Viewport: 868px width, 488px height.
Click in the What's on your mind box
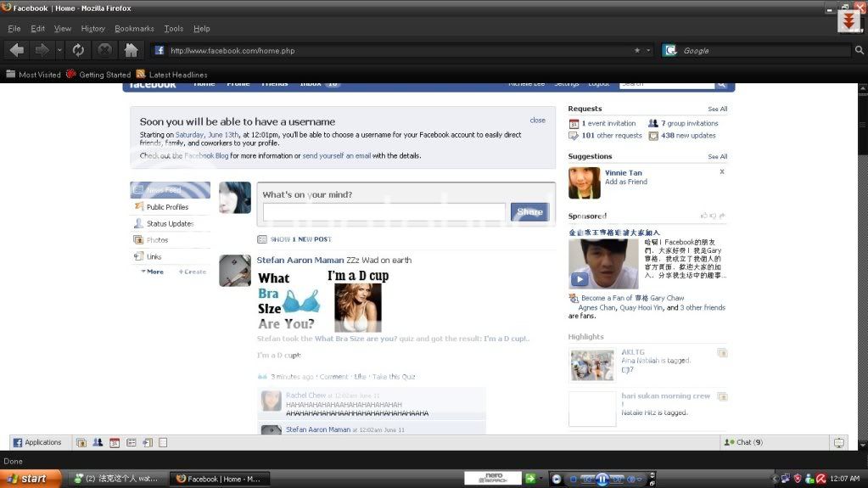384,211
